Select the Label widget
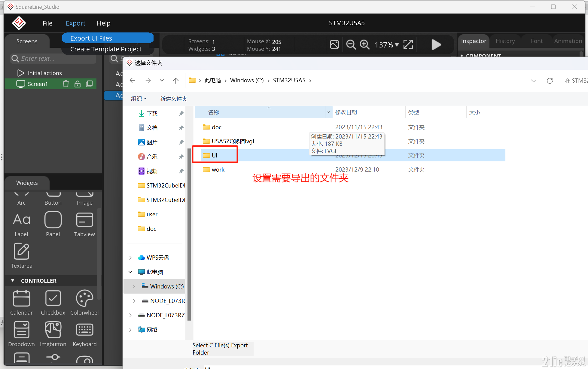The width and height of the screenshot is (588, 369). [x=21, y=224]
